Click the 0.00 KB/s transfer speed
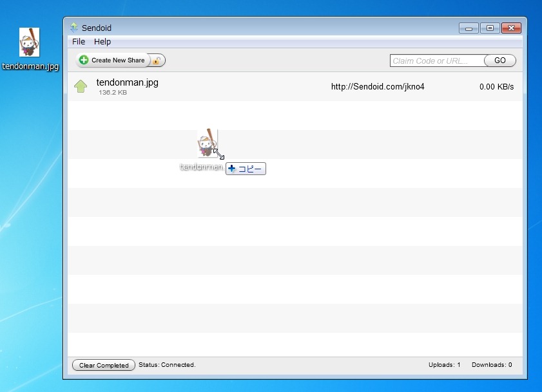Viewport: 542px width, 392px height. click(x=496, y=87)
